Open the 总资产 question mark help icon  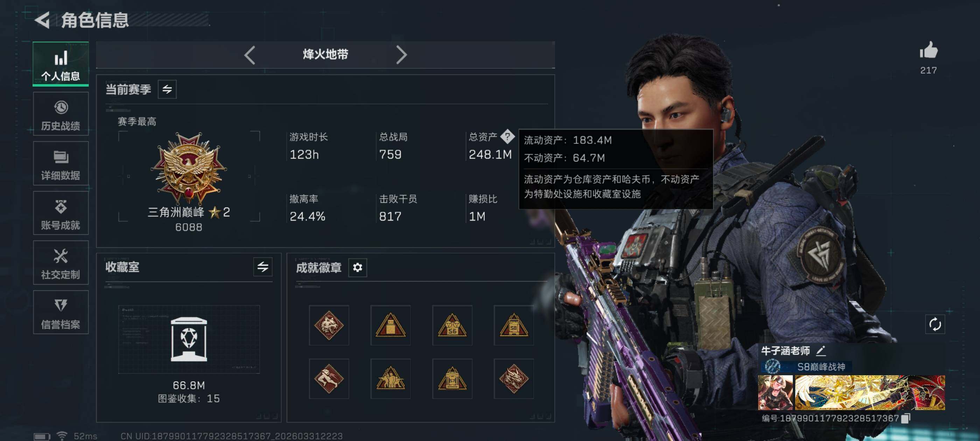[507, 136]
